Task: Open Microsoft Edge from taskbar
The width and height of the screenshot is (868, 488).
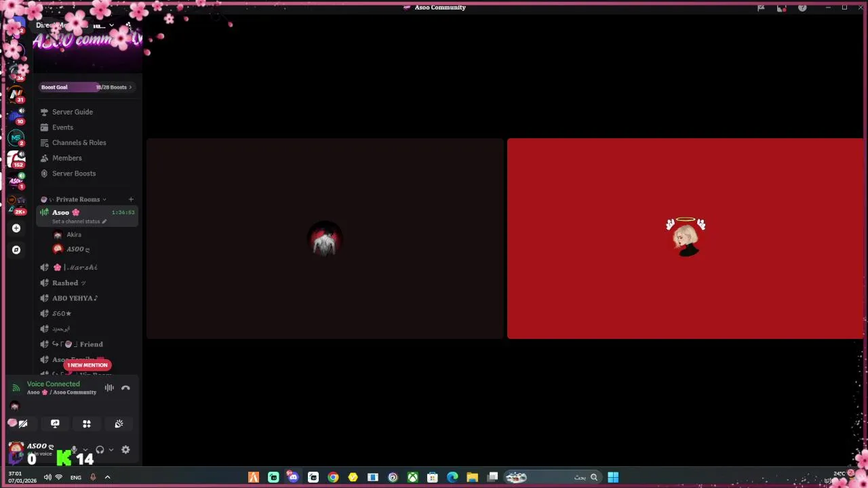Action: tap(452, 477)
